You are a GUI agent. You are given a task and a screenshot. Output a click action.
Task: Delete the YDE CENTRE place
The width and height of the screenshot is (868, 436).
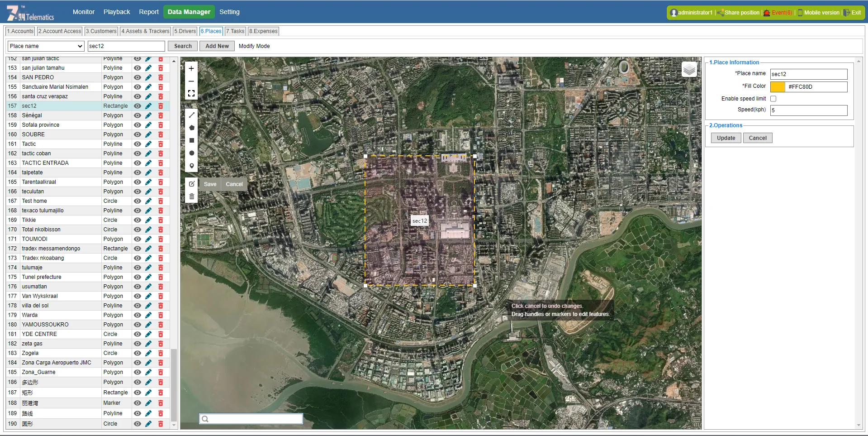[161, 334]
